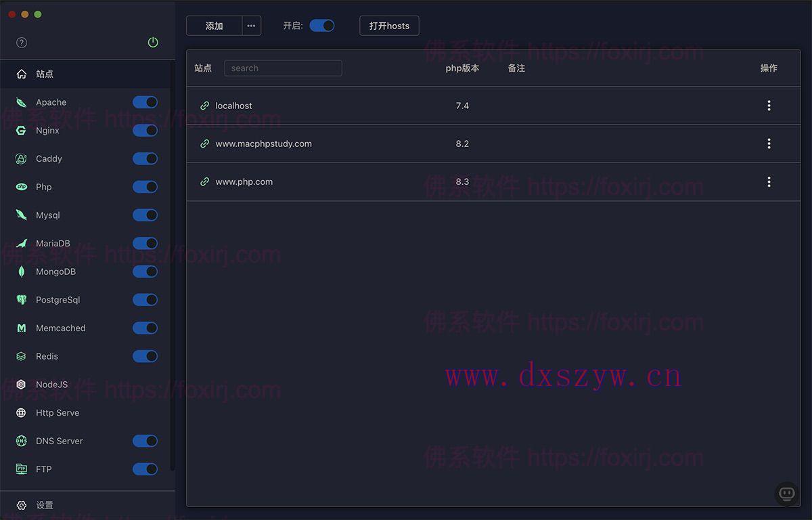Select MariaDB in the sidebar
The height and width of the screenshot is (520, 812).
[53, 243]
